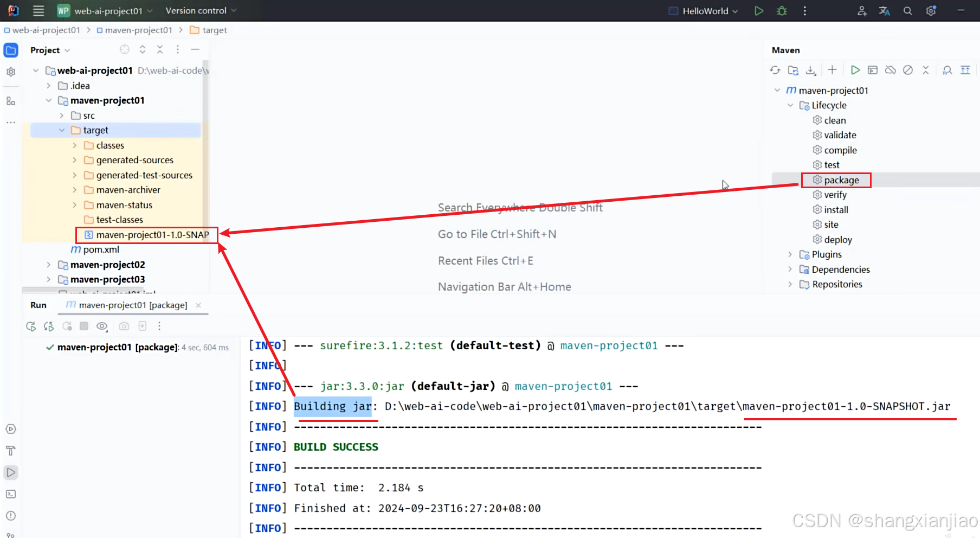The image size is (980, 538).
Task: Expand Maven Dependencies node
Action: (x=790, y=270)
